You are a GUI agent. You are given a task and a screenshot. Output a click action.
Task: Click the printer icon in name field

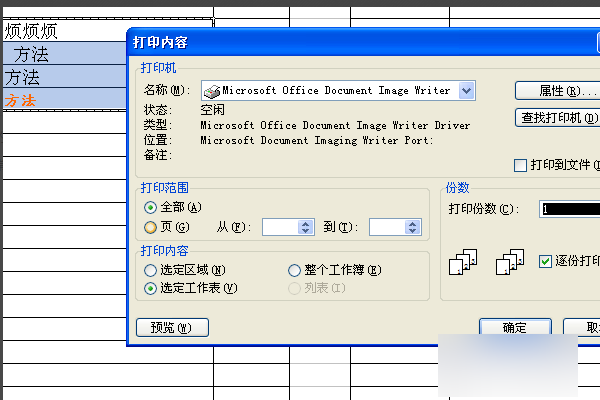[x=212, y=91]
